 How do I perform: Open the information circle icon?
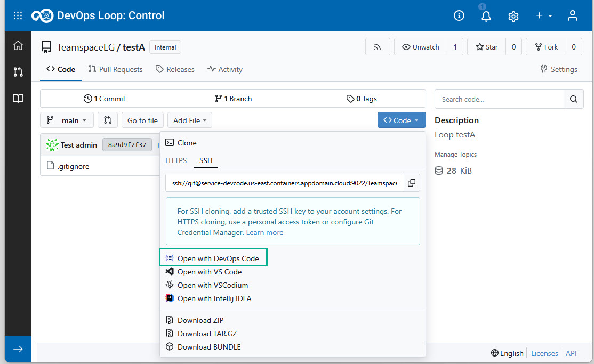coord(459,16)
